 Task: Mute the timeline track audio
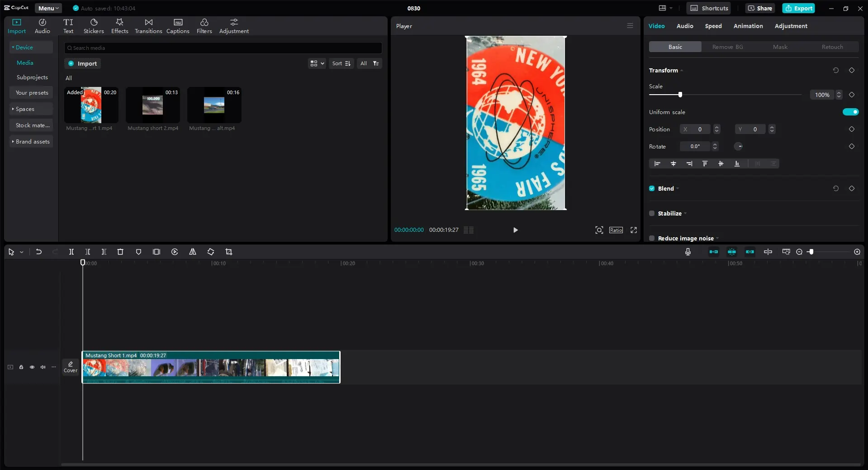tap(43, 367)
